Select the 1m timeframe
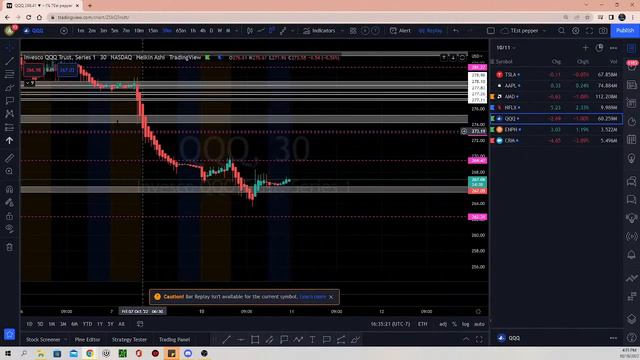Screen dimensions: 640x360 [81, 31]
